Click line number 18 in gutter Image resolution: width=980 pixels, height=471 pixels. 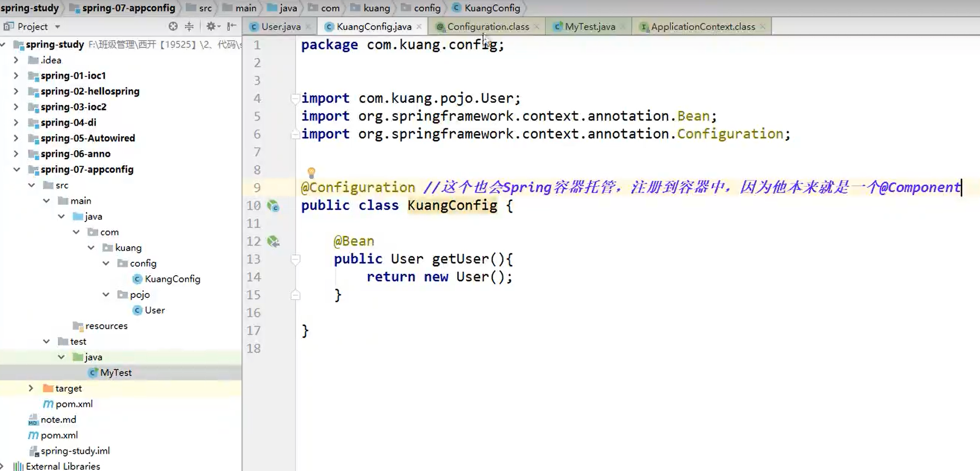click(x=253, y=348)
